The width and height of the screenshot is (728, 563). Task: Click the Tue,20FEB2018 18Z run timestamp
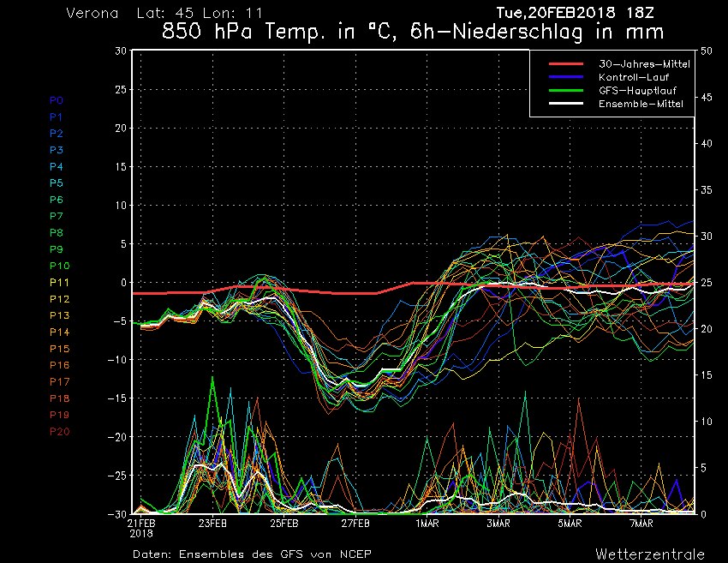point(581,13)
